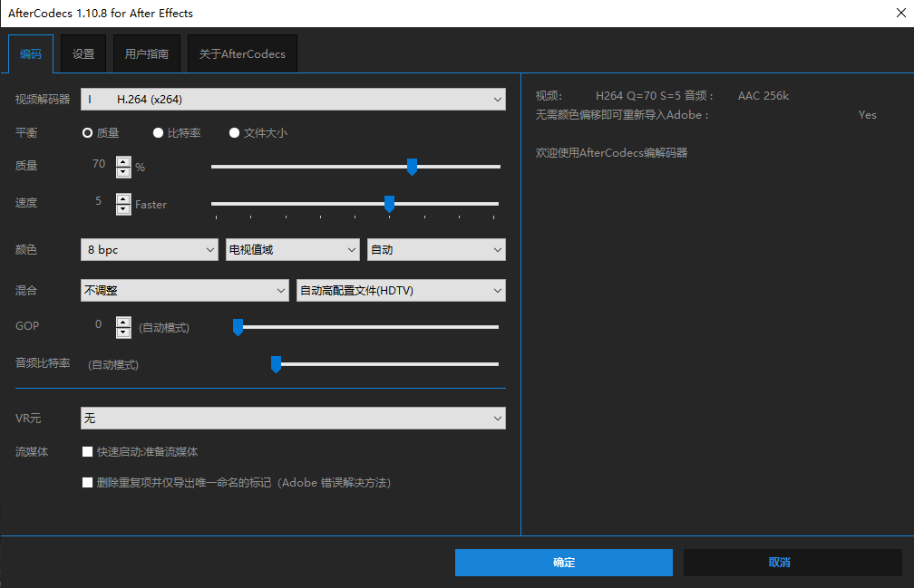Image resolution: width=914 pixels, height=588 pixels.
Task: Click the GOP value field showing 0
Action: 99,324
